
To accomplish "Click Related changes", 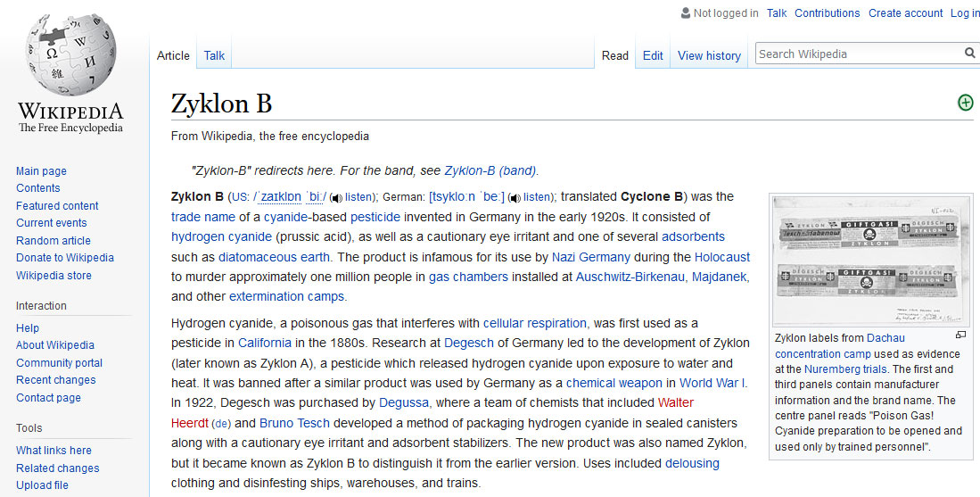I will pyautogui.click(x=57, y=468).
